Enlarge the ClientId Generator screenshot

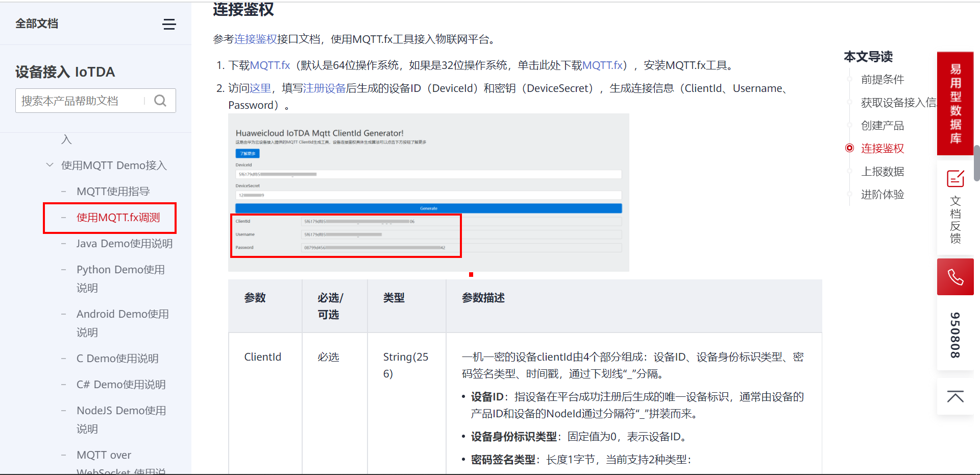coord(429,193)
